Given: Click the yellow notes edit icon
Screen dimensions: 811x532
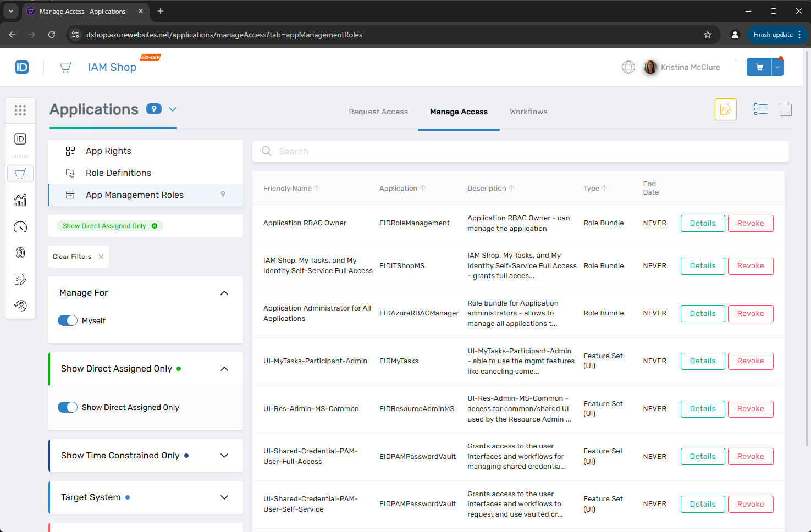Looking at the screenshot, I should point(726,109).
